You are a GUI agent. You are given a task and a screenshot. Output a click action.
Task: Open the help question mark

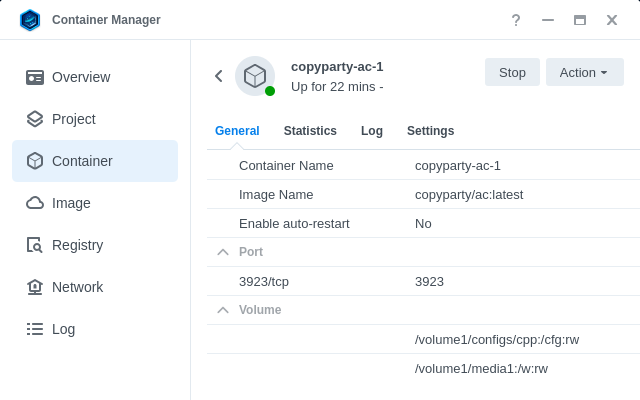(x=516, y=20)
